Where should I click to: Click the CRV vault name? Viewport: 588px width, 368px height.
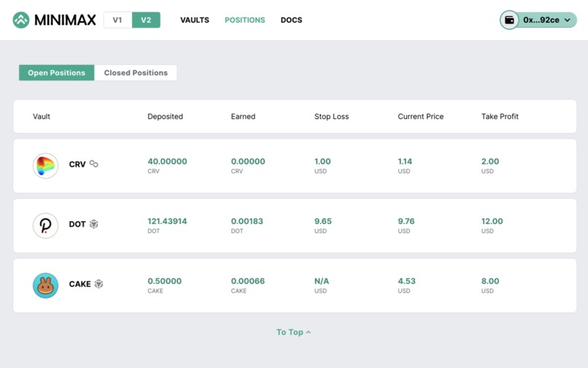77,164
